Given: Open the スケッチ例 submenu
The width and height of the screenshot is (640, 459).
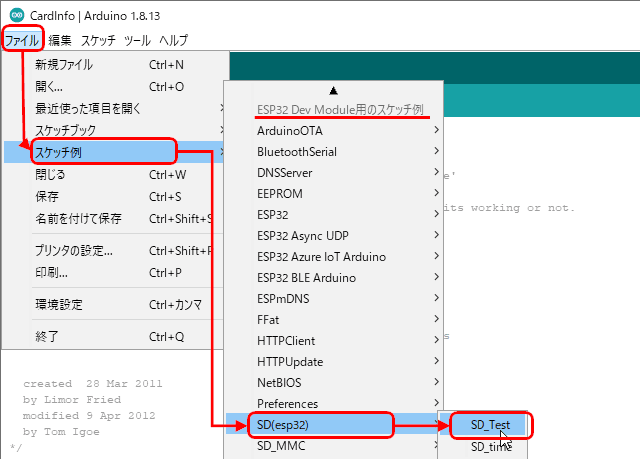Looking at the screenshot, I should 113,152.
